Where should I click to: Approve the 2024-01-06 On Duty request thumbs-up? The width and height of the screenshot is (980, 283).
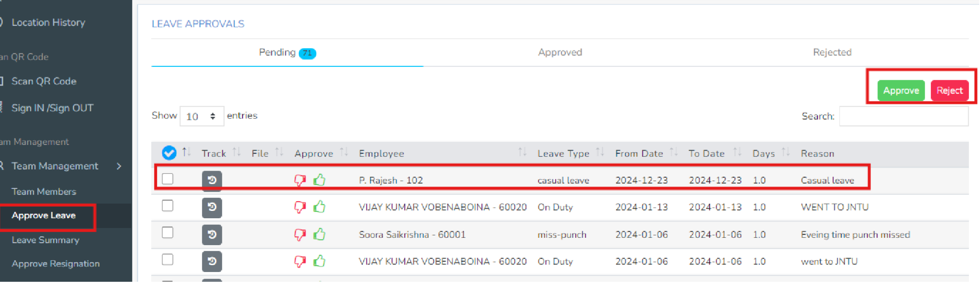[x=319, y=261]
